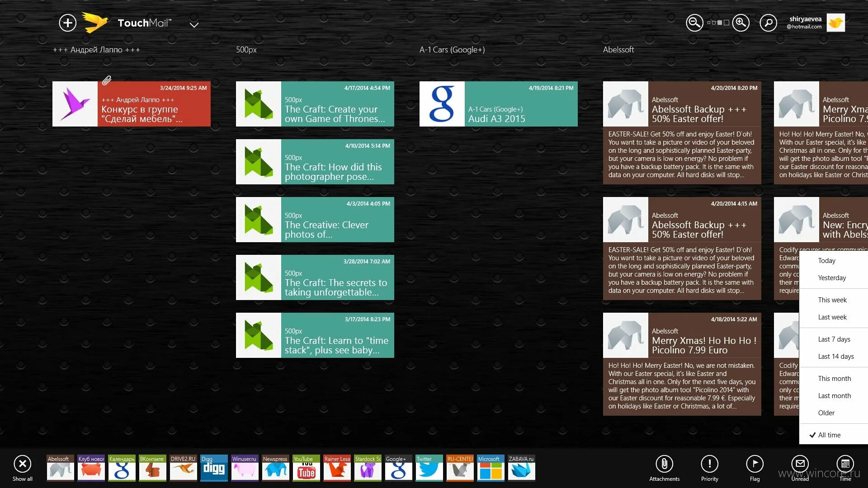Open the Time filter menu button
Viewport: 868px width, 488px height.
[x=845, y=464]
